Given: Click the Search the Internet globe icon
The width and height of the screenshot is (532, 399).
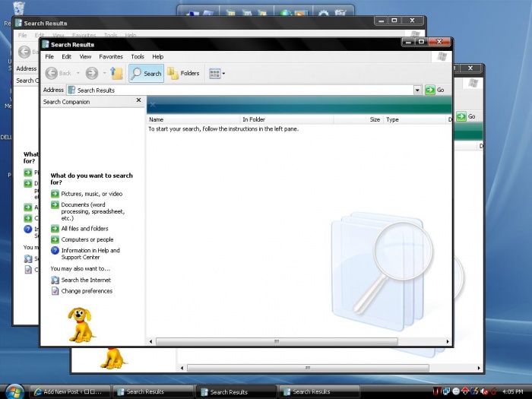Looking at the screenshot, I should tap(55, 280).
